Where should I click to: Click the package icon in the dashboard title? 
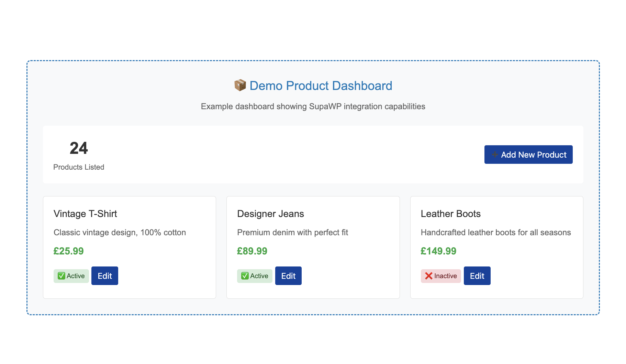pos(240,85)
